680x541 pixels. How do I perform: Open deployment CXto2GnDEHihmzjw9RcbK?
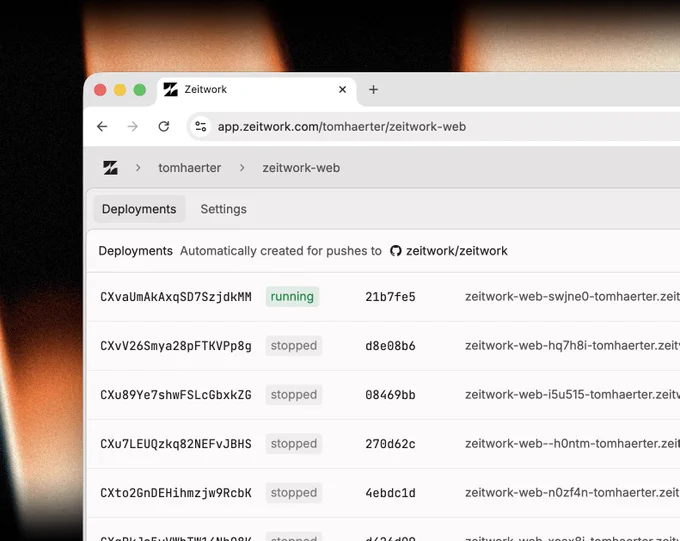176,493
